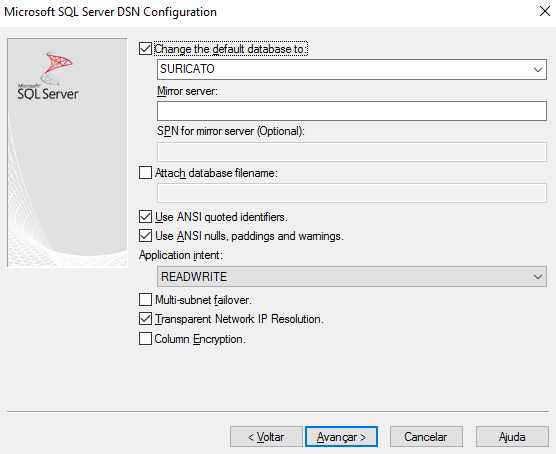The image size is (556, 454).
Task: Enable Attach database filename checkbox
Action: coord(145,173)
